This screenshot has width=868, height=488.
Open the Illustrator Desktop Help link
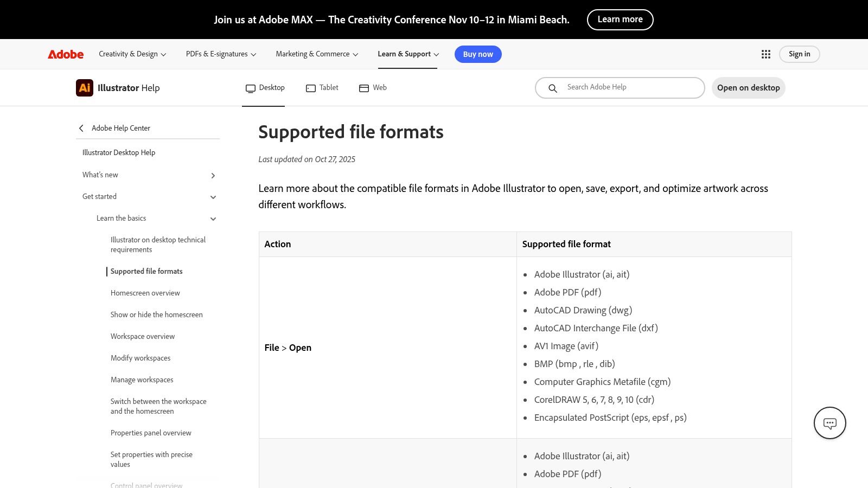click(x=119, y=153)
